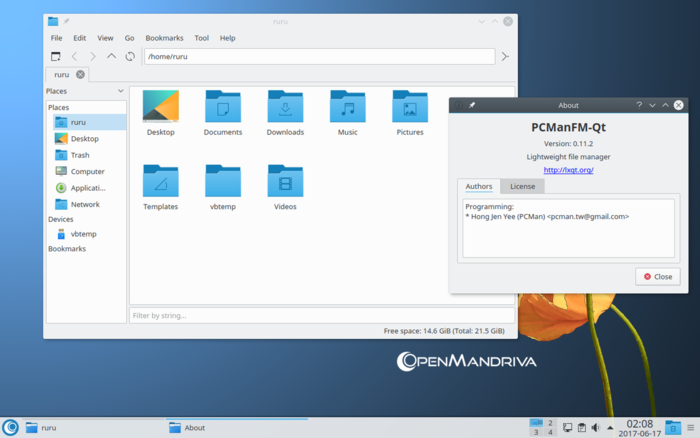This screenshot has width=700, height=438.
Task: Click the /home/ruru path bar
Action: [x=320, y=56]
